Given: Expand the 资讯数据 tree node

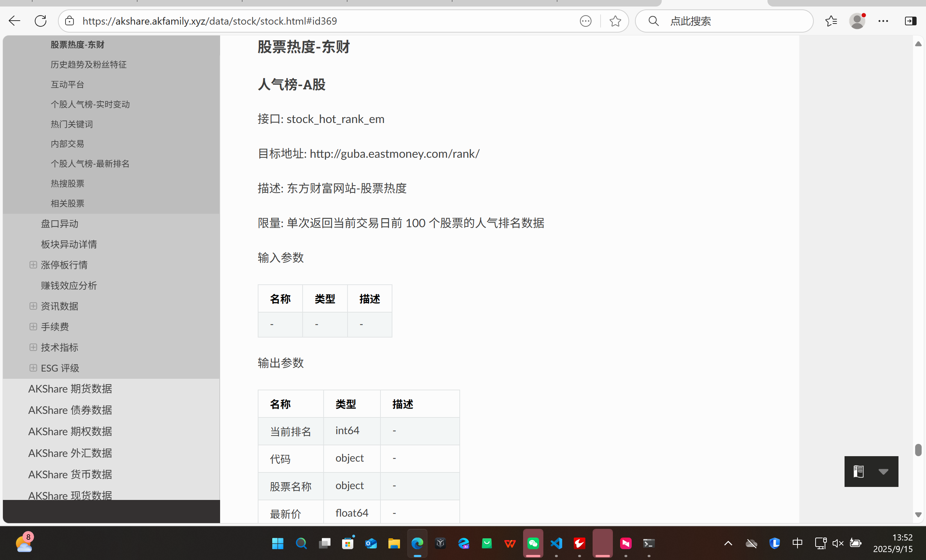Looking at the screenshot, I should (x=33, y=306).
